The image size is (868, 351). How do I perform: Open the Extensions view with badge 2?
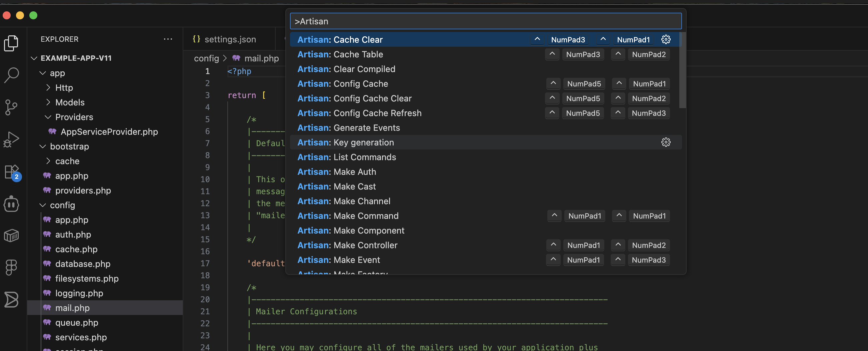(x=12, y=172)
